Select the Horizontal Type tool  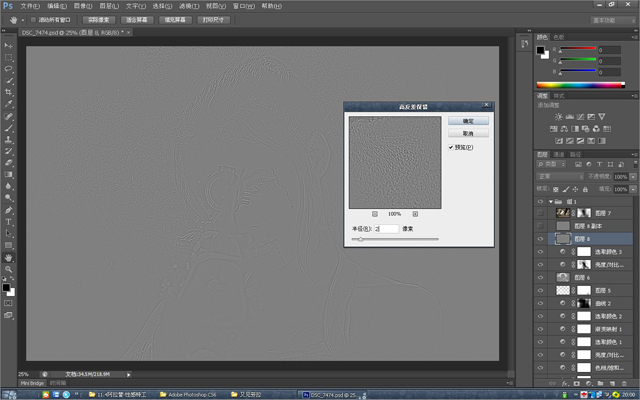8,221
